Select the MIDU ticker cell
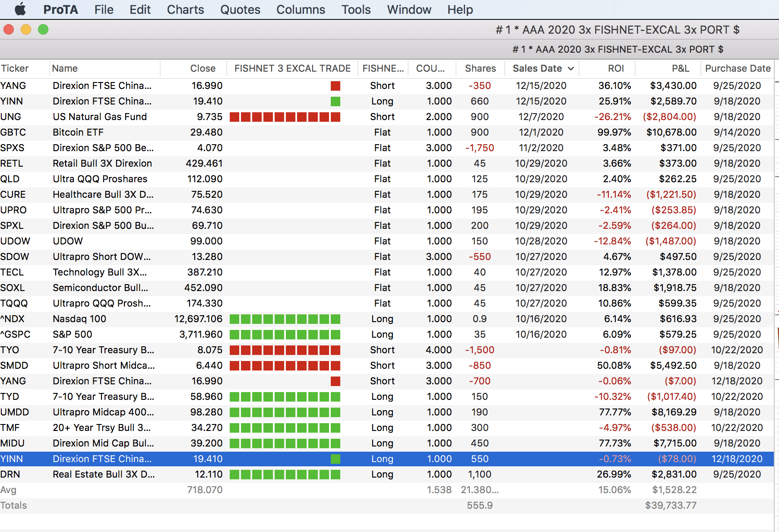Image resolution: width=779 pixels, height=532 pixels. 13,443
